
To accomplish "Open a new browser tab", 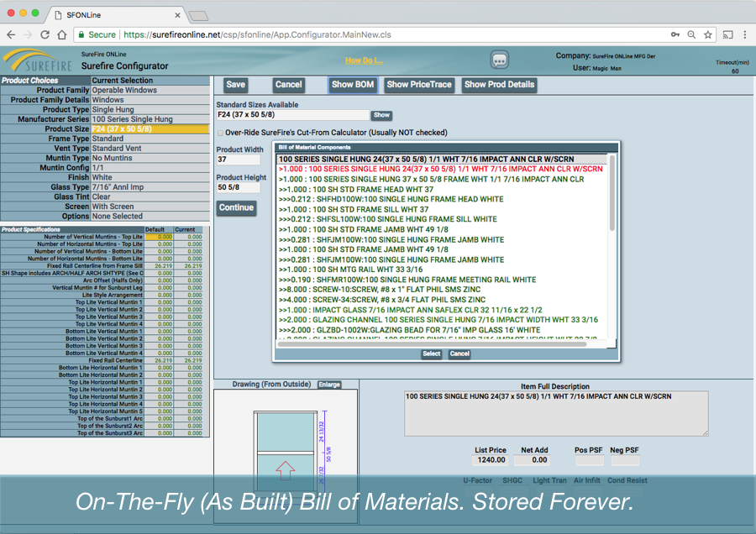I will pos(198,16).
